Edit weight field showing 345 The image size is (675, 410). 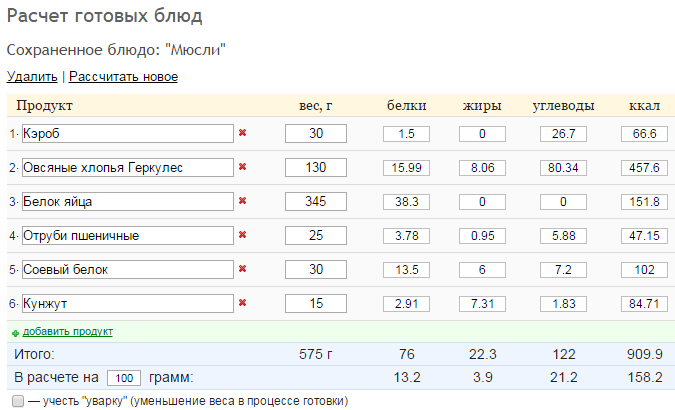pos(316,202)
